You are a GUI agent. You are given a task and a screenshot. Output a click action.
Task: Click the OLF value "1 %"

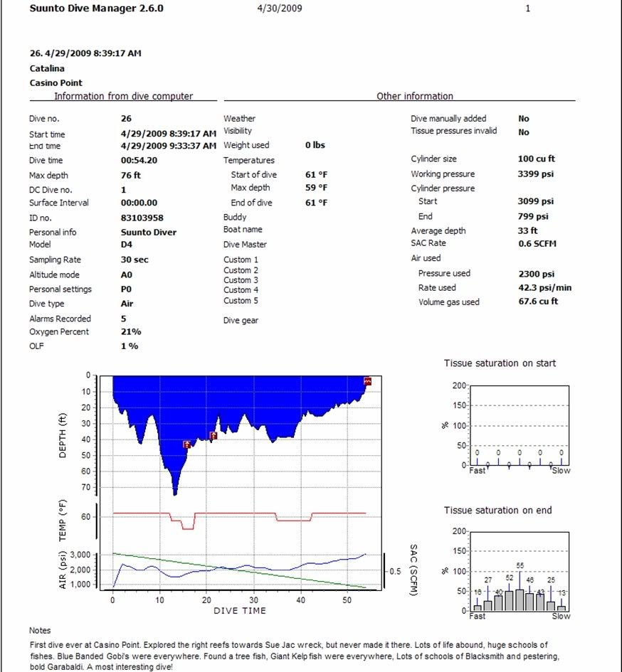pos(130,346)
